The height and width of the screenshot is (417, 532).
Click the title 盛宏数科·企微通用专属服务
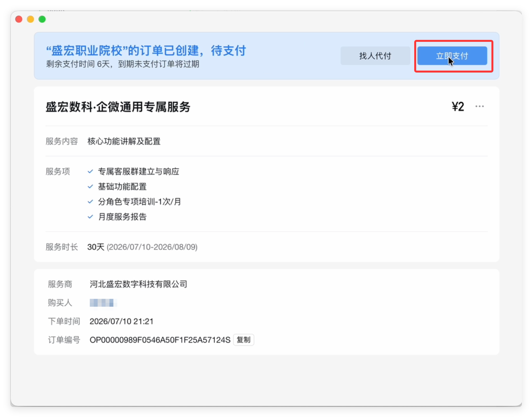point(118,107)
